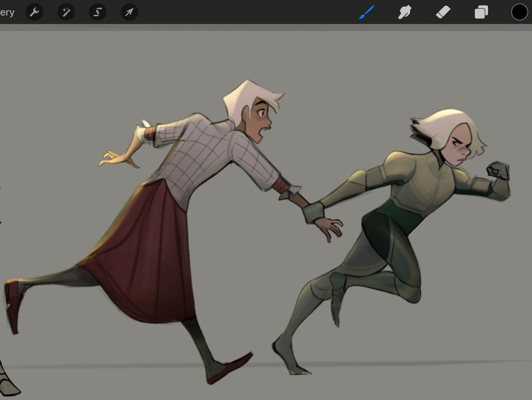Open the Adjustments magic wand menu
Viewport: 532px width, 400px height.
click(66, 12)
